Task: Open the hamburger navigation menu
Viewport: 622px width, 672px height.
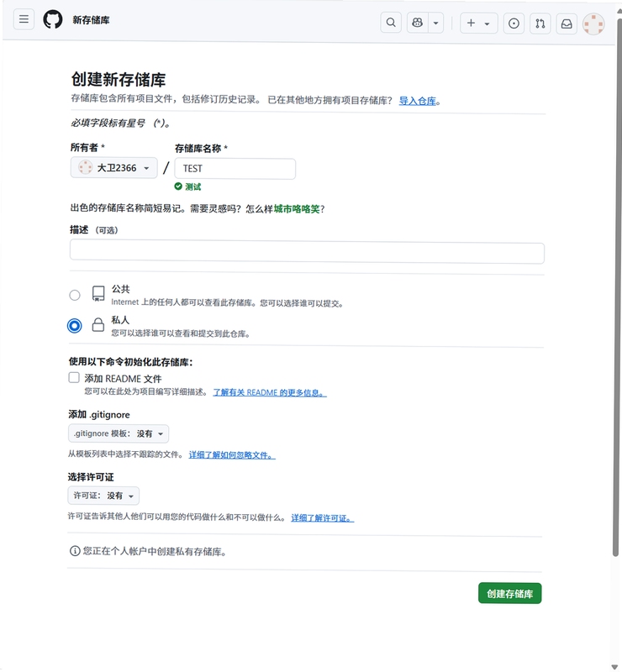Action: click(24, 19)
